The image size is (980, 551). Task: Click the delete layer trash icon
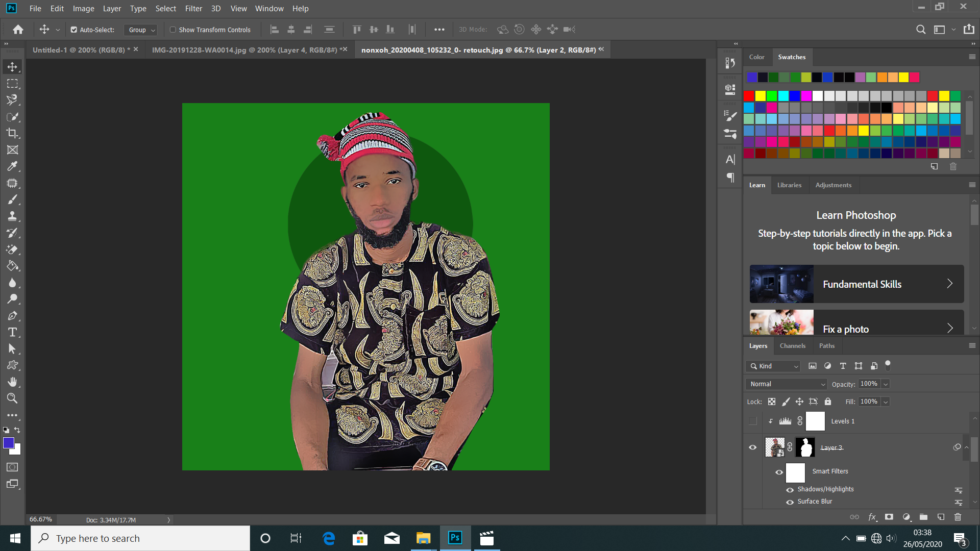coord(958,517)
